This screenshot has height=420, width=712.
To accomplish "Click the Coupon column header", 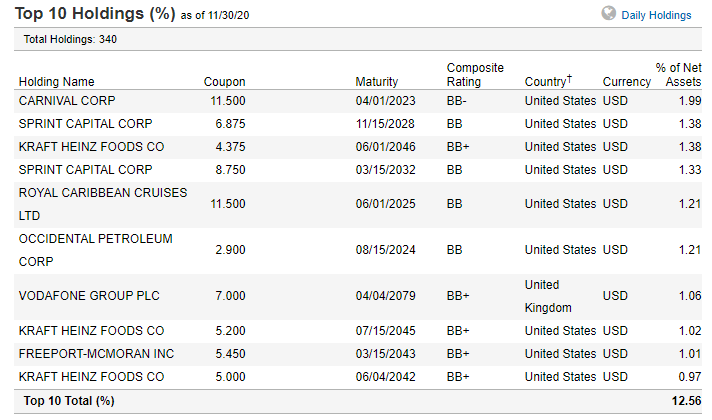I will click(224, 81).
